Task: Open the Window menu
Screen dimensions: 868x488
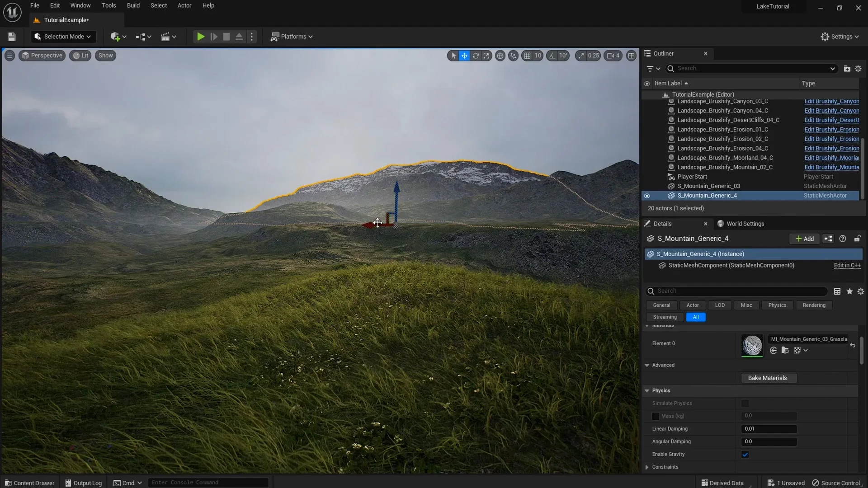Action: tap(80, 5)
